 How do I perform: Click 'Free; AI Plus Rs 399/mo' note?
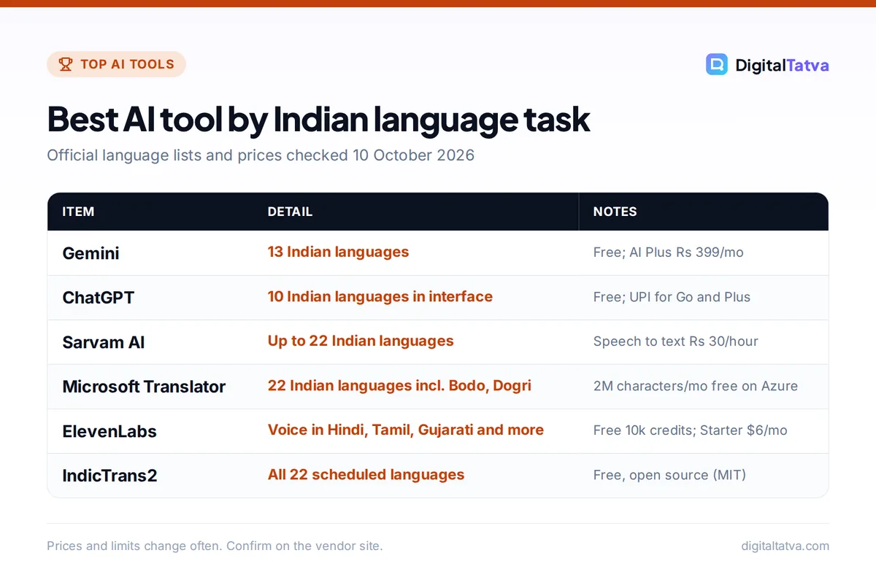pos(668,252)
